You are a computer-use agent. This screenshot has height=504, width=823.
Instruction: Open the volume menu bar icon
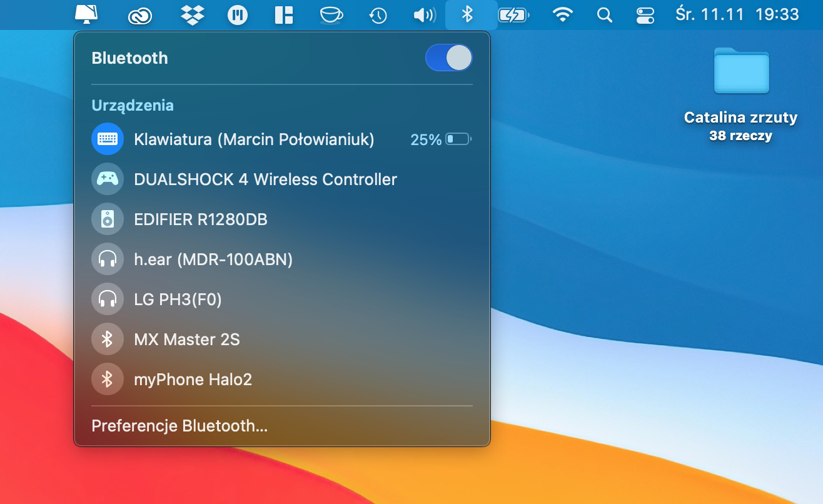point(425,15)
